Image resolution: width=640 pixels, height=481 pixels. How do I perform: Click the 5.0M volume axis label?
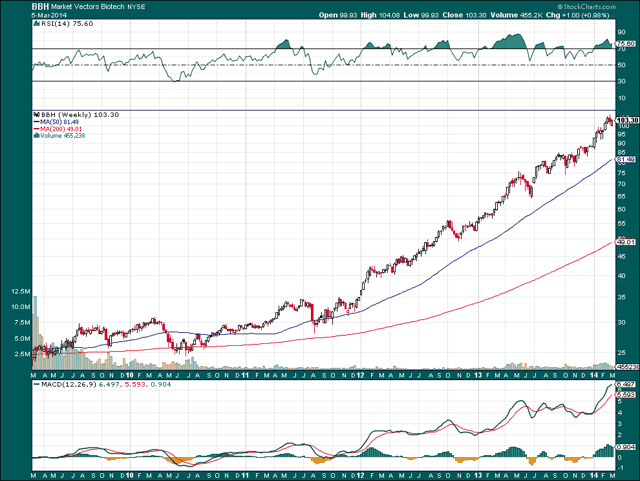[22, 338]
